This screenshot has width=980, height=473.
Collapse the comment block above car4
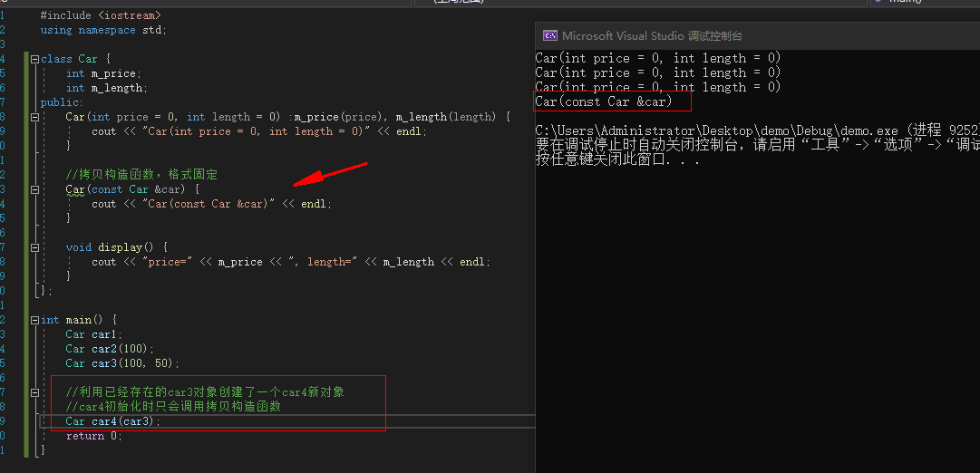tap(34, 392)
